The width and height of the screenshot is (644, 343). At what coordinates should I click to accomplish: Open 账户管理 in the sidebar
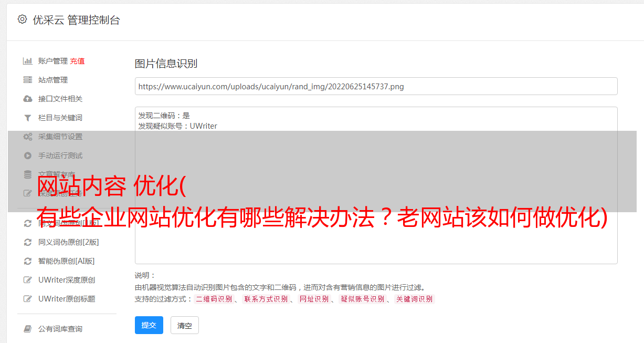(53, 61)
